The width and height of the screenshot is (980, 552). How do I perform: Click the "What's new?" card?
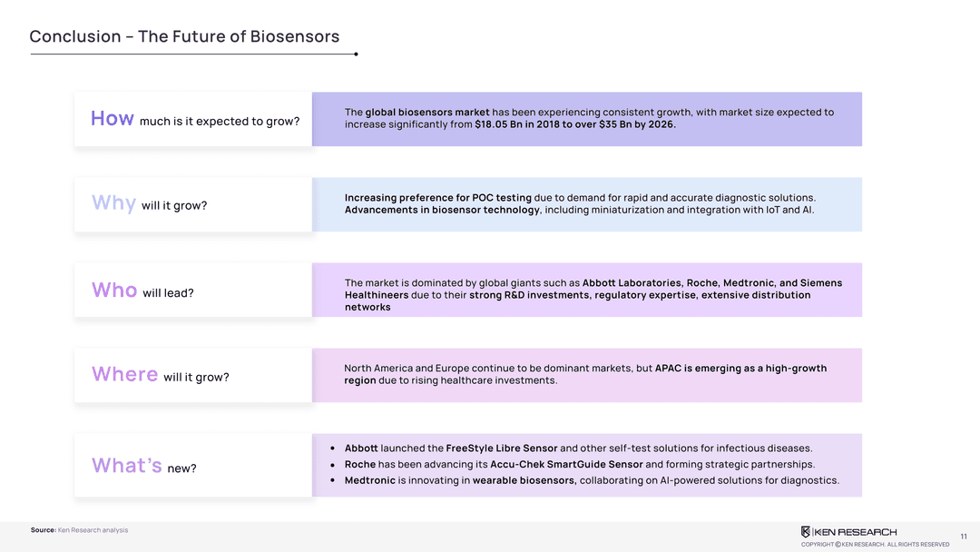pyautogui.click(x=193, y=466)
